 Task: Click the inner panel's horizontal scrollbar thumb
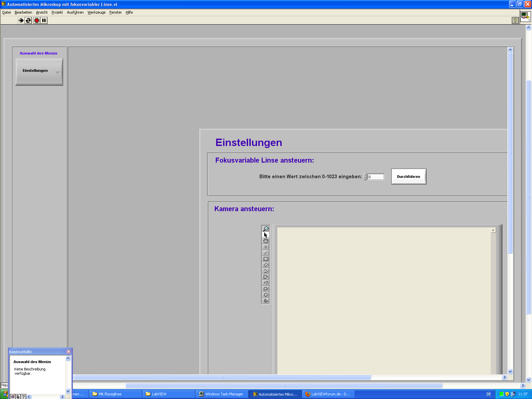222,377
